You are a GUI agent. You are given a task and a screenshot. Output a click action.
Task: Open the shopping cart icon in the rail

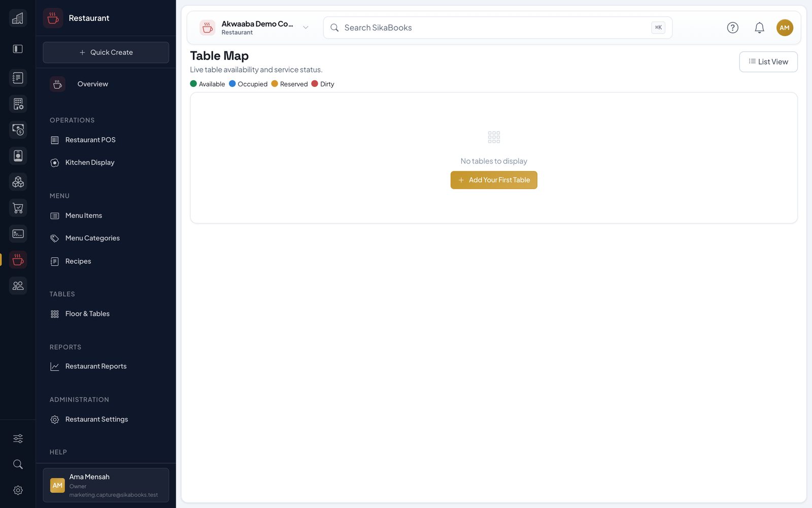18,208
